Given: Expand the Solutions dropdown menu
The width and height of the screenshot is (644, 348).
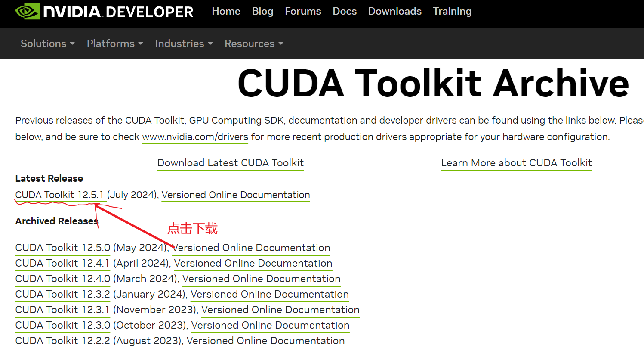Looking at the screenshot, I should click(x=48, y=43).
